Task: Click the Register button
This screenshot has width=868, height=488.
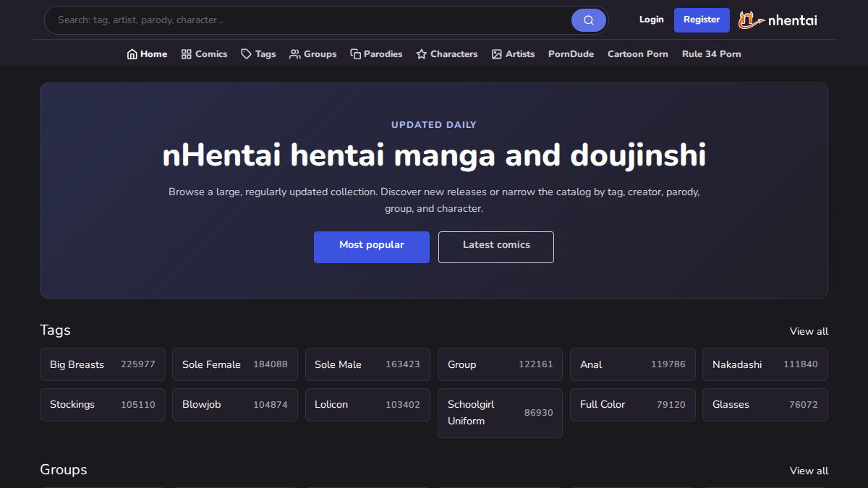Action: click(x=702, y=20)
